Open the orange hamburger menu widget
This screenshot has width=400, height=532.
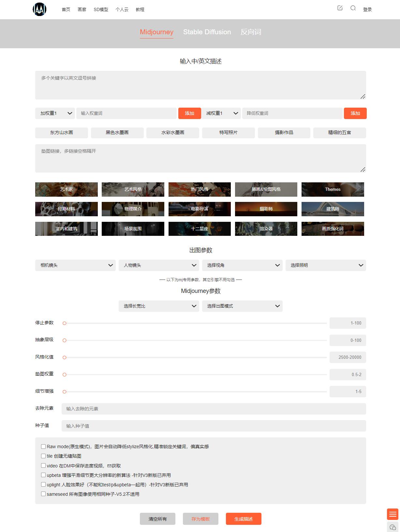[393, 514]
